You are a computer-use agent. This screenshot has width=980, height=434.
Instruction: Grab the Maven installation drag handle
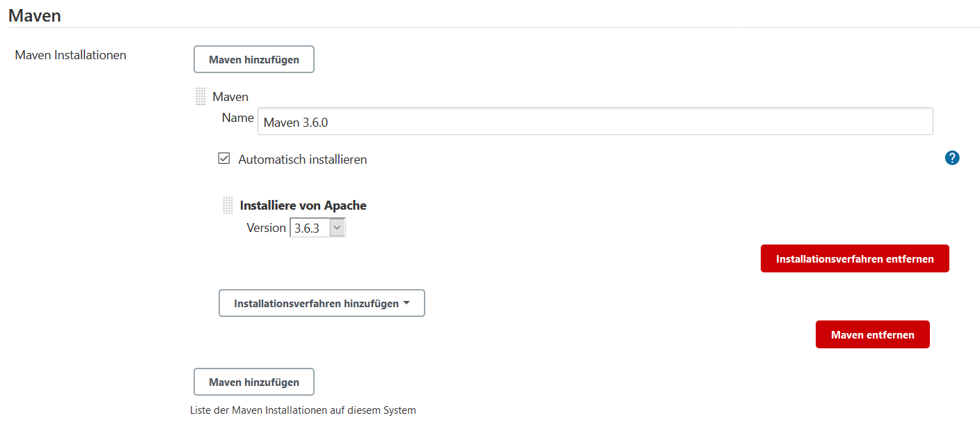[x=200, y=97]
